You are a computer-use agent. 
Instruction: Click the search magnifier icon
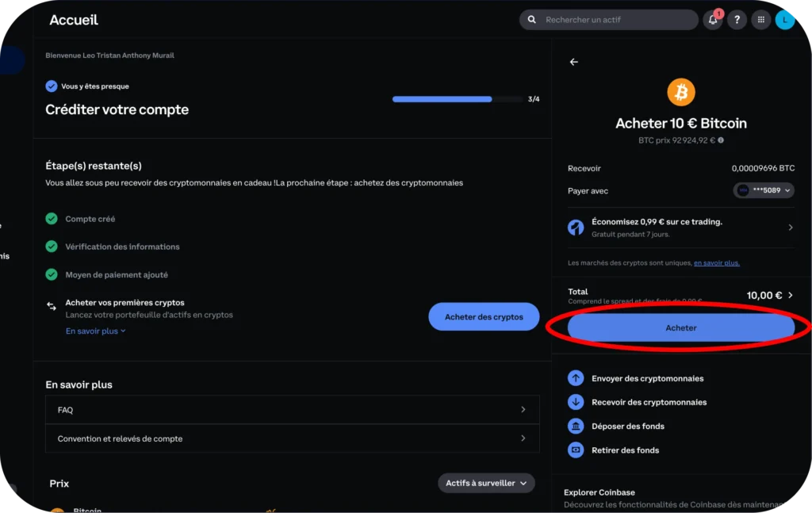pyautogui.click(x=532, y=20)
